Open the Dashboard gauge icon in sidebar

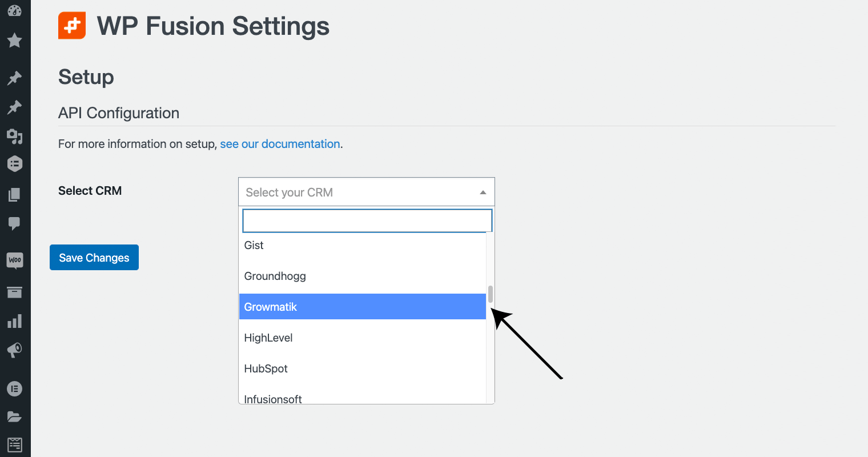pos(15,11)
